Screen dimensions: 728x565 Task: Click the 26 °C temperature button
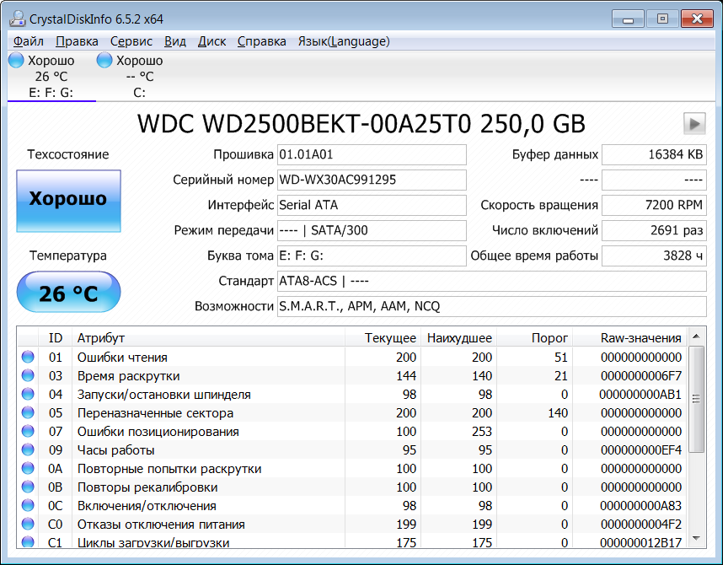[x=69, y=293]
